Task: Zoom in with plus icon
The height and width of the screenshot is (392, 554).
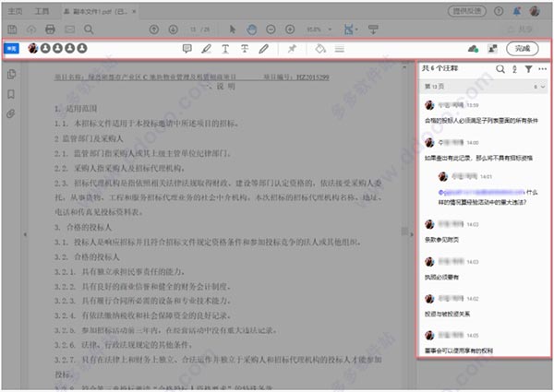Action: tap(290, 30)
